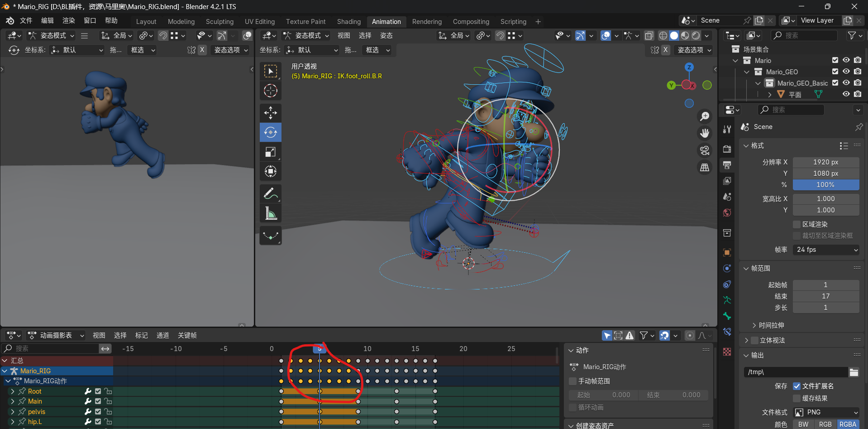Image resolution: width=868 pixels, height=429 pixels.
Task: Uncheck 文件扩展名 checkbox
Action: (x=797, y=386)
